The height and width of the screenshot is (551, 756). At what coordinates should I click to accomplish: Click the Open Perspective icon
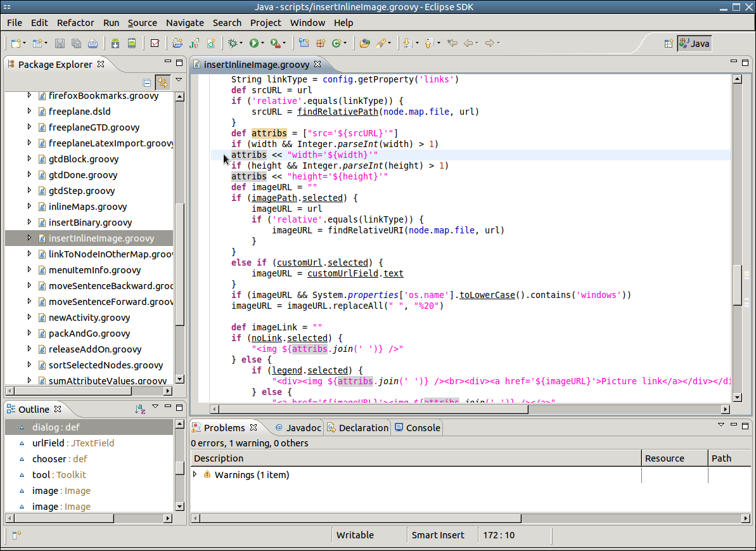click(668, 43)
